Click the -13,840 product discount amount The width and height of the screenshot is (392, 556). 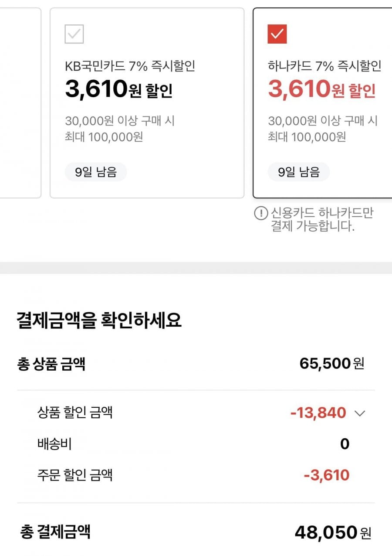click(318, 413)
